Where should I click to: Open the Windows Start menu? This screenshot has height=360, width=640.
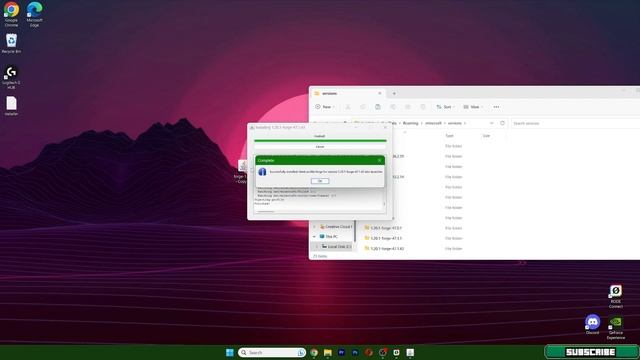[230, 352]
